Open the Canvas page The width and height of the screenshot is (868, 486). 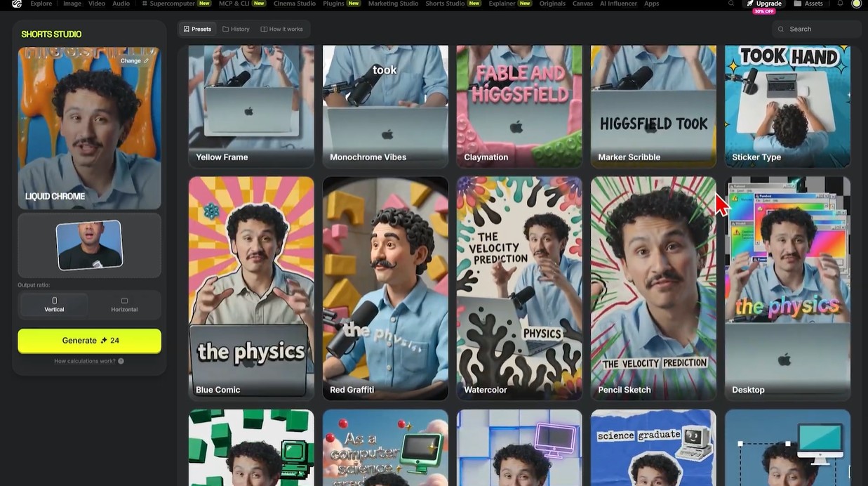click(582, 4)
